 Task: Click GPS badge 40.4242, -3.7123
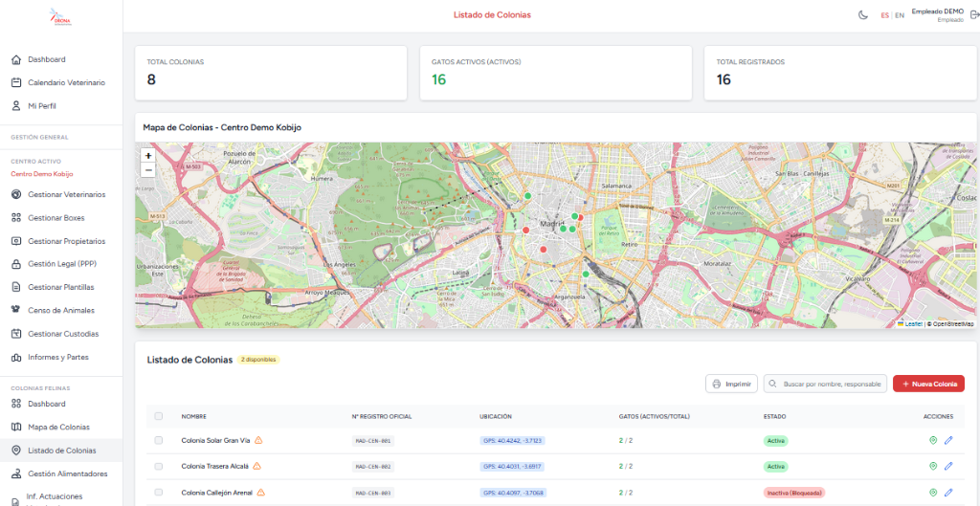(x=513, y=440)
